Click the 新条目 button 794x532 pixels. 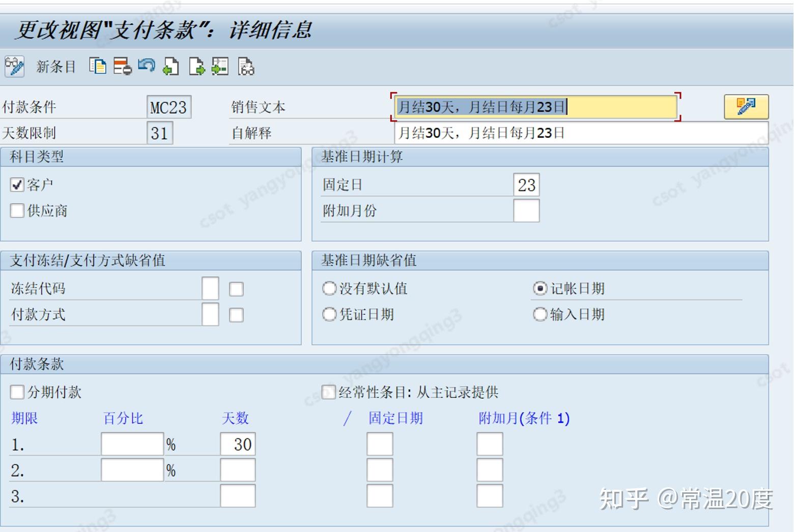55,66
